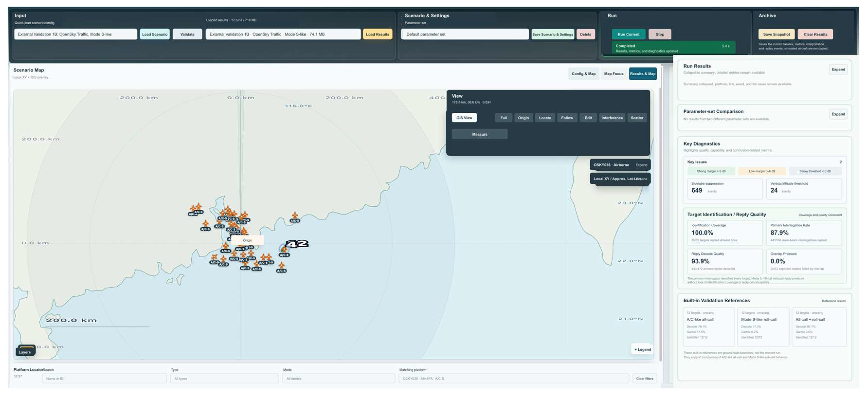The width and height of the screenshot is (868, 394).
Task: Click Save Scenario & Settings
Action: [553, 34]
